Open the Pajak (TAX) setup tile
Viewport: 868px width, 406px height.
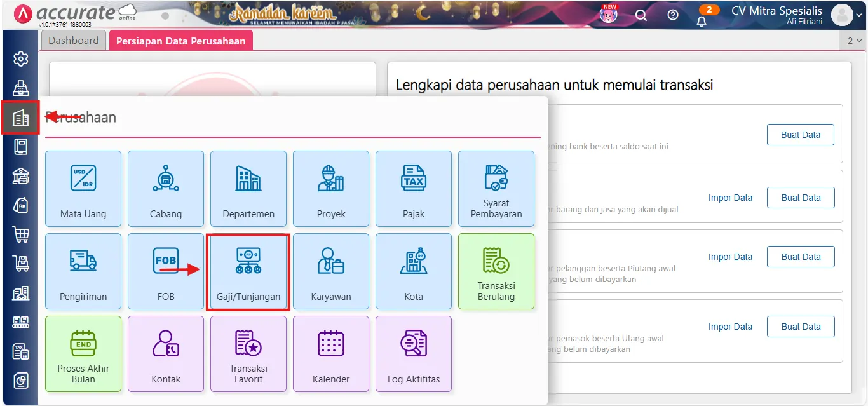click(414, 189)
